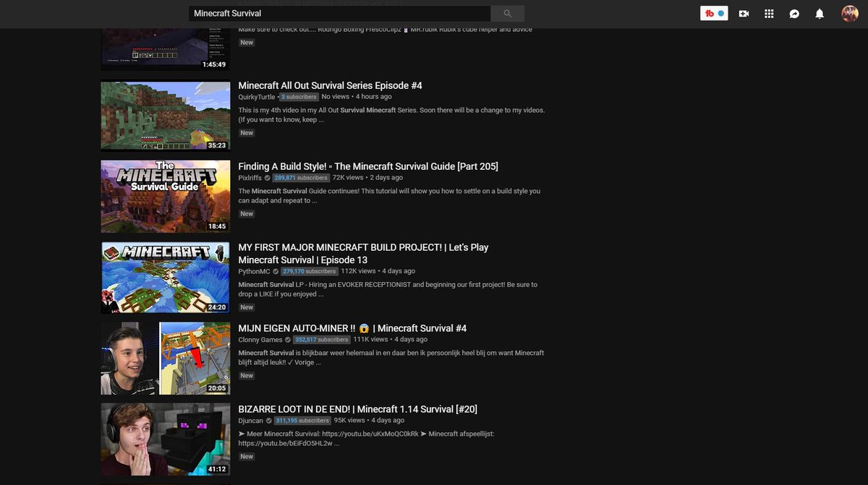Viewport: 868px width, 485px height.
Task: Open the Minecraft All Out Survival Series thumbnail
Action: 166,115
